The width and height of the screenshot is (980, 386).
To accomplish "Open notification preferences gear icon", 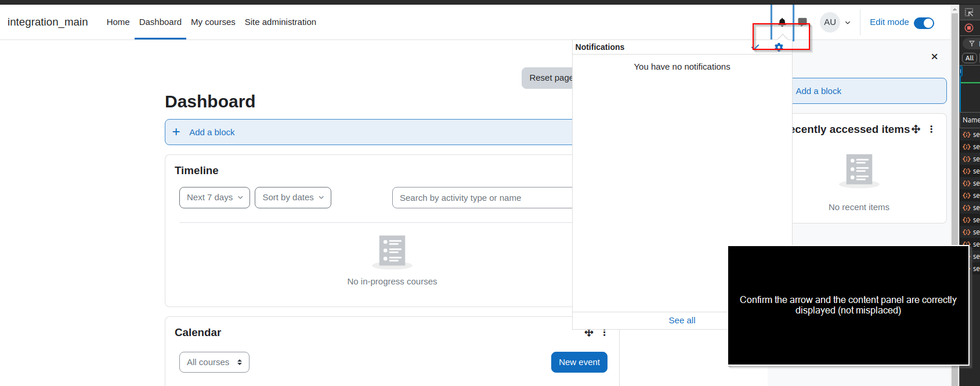I will [779, 47].
